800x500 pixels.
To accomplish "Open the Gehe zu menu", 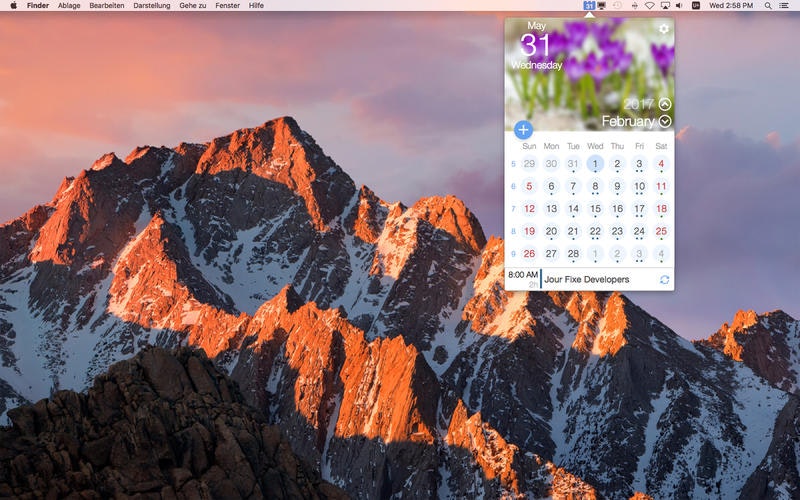I will [x=193, y=6].
